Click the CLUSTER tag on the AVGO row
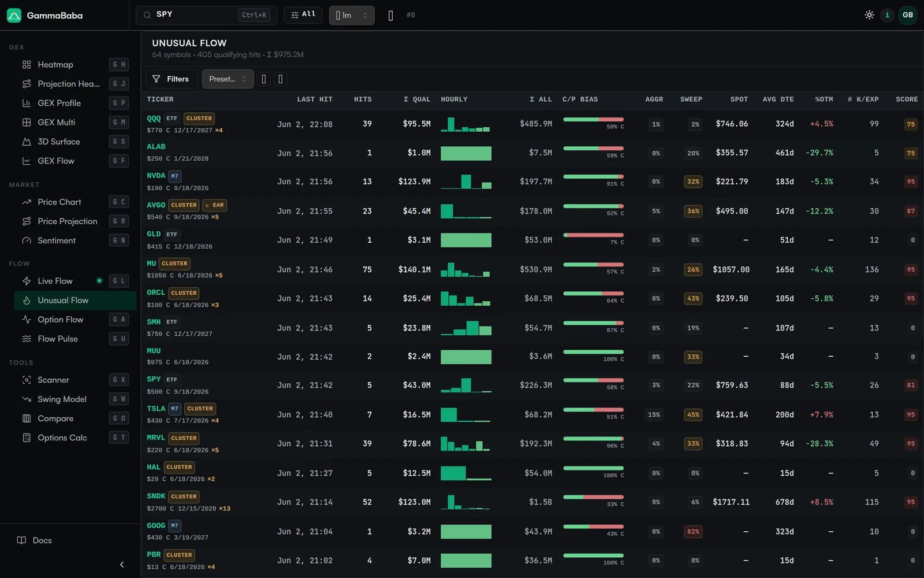 tap(184, 205)
